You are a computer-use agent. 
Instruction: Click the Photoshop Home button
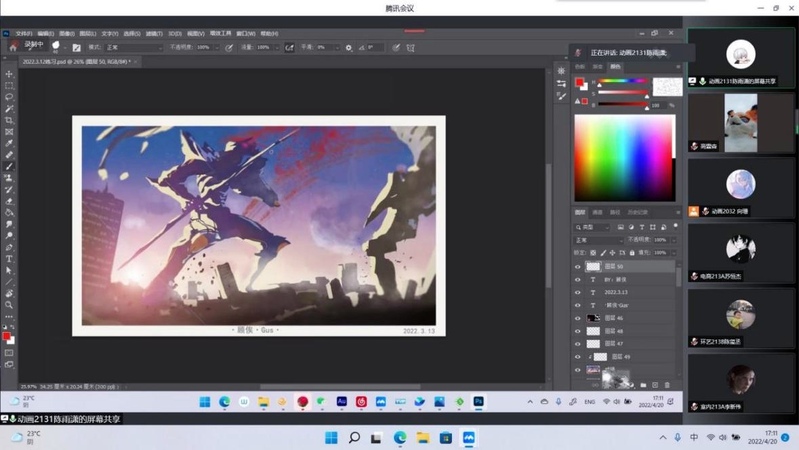pyautogui.click(x=13, y=47)
